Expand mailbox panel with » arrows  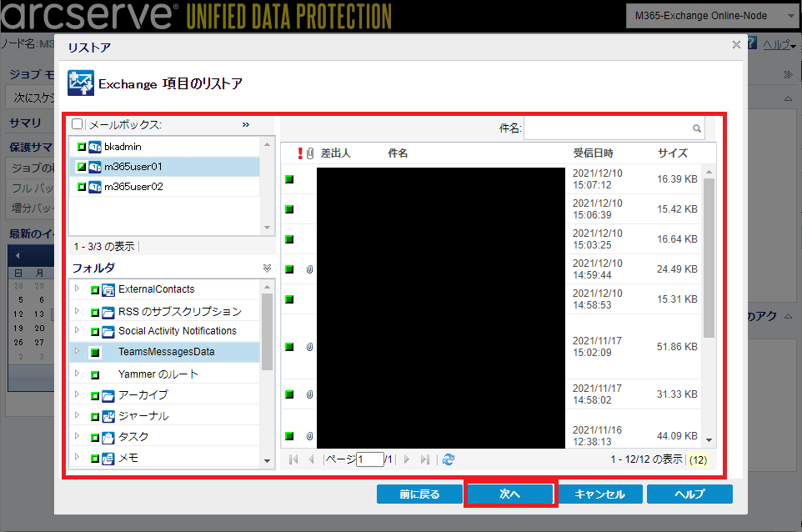point(246,124)
